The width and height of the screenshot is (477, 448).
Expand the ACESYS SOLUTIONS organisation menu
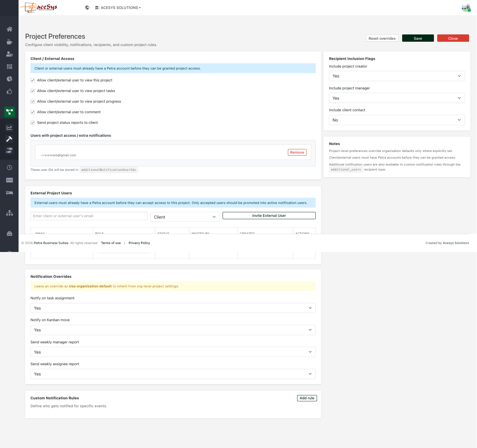pyautogui.click(x=118, y=8)
